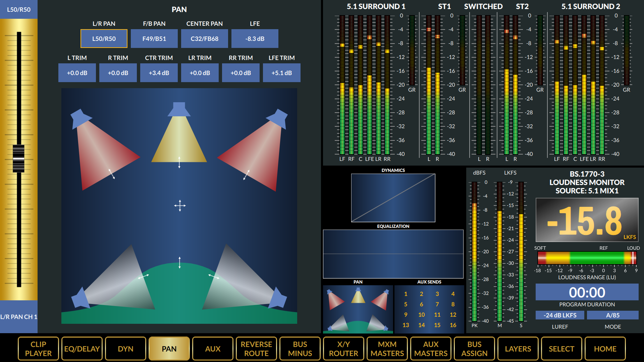Select the LFE level -8.3 dB

click(x=255, y=39)
